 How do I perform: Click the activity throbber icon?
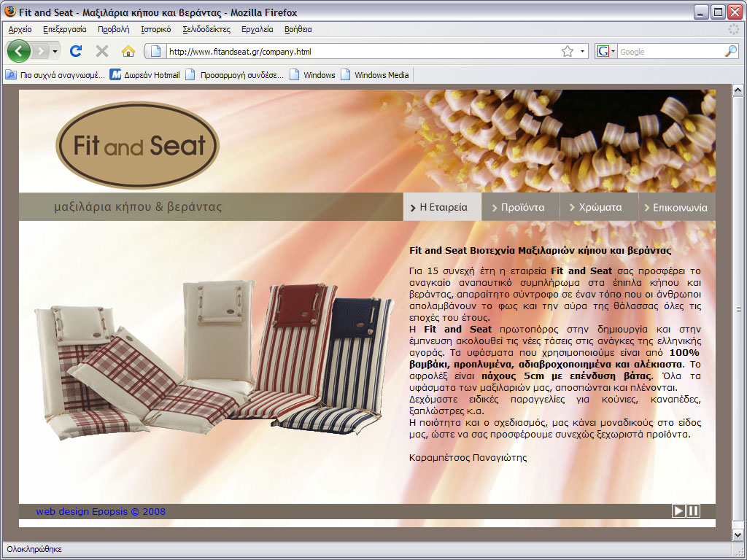point(734,29)
